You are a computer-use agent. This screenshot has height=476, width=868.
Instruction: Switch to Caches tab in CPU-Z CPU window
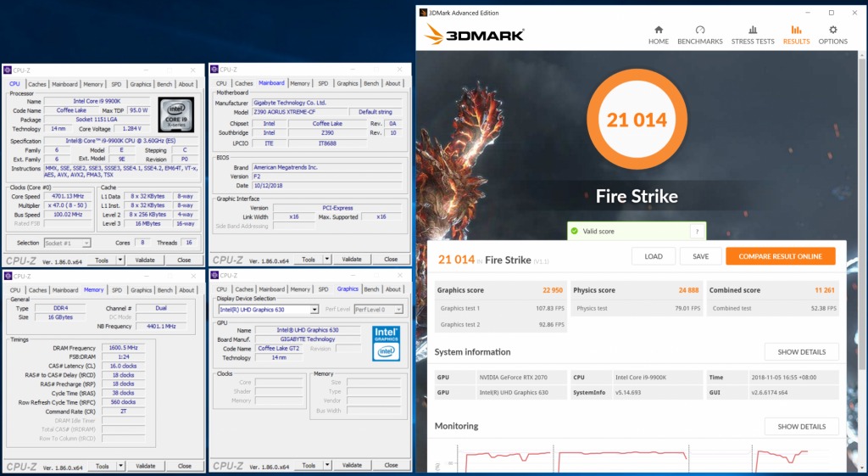[37, 84]
